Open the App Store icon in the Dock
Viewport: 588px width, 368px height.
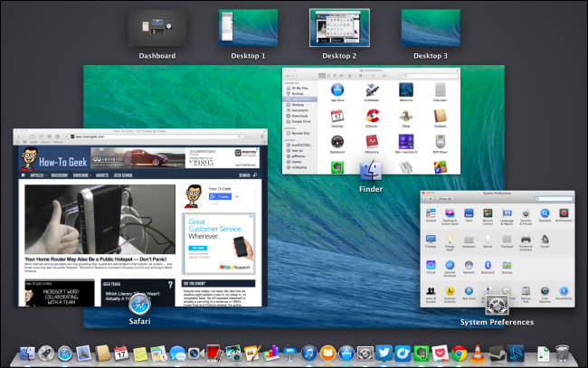pyautogui.click(x=346, y=354)
